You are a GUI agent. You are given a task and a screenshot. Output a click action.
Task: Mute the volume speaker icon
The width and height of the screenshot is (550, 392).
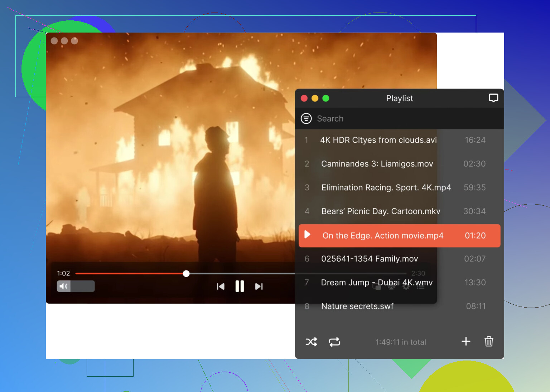[x=63, y=286]
